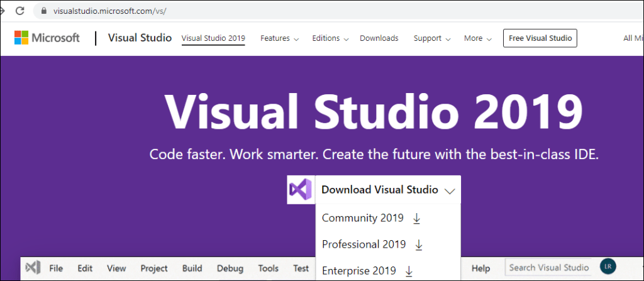This screenshot has width=644, height=281.
Task: Focus the Search Visual Studio box
Action: click(x=548, y=268)
